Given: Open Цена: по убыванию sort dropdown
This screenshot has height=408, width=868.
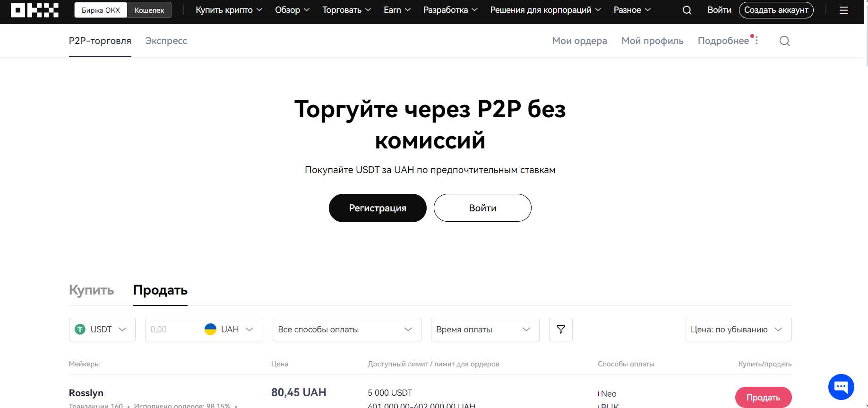Looking at the screenshot, I should pyautogui.click(x=739, y=330).
